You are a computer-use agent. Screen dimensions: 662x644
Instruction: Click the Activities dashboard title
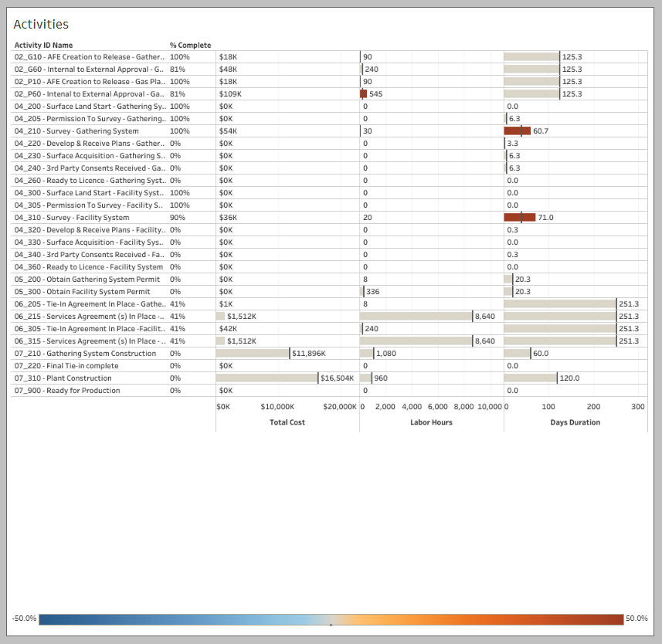point(41,25)
